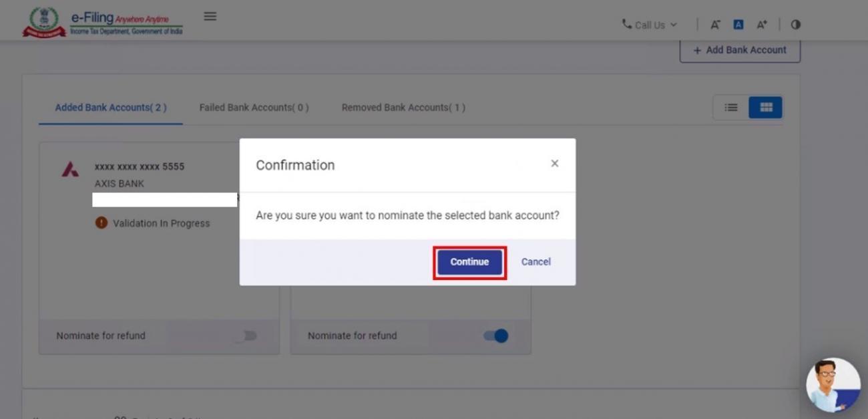View Removed Bank Accounts tab
This screenshot has width=868, height=419.
click(403, 108)
